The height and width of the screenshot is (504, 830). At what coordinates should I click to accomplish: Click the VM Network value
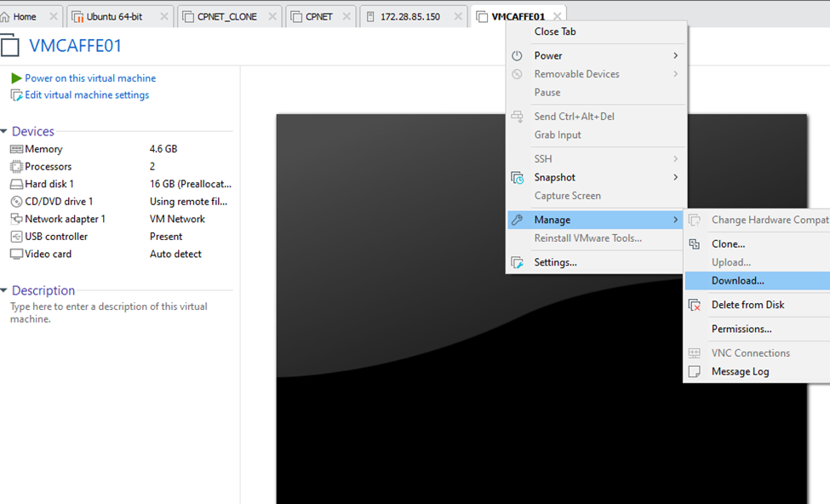click(x=177, y=219)
